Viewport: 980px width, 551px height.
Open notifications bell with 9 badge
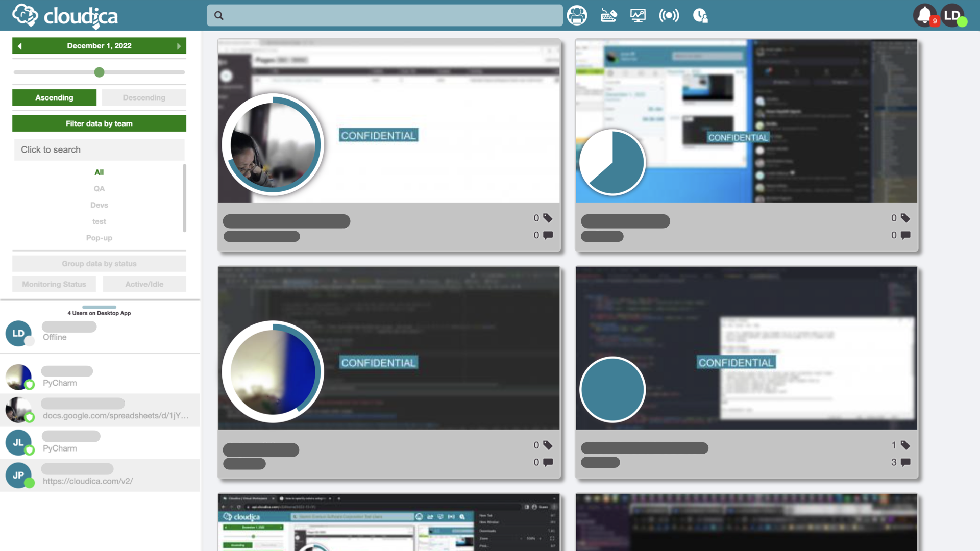click(925, 15)
